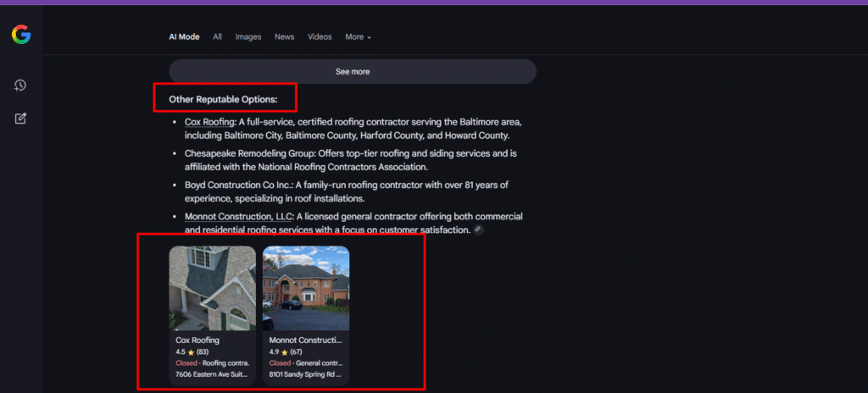Click the Cox Roofing house photo thumbnail

click(213, 288)
